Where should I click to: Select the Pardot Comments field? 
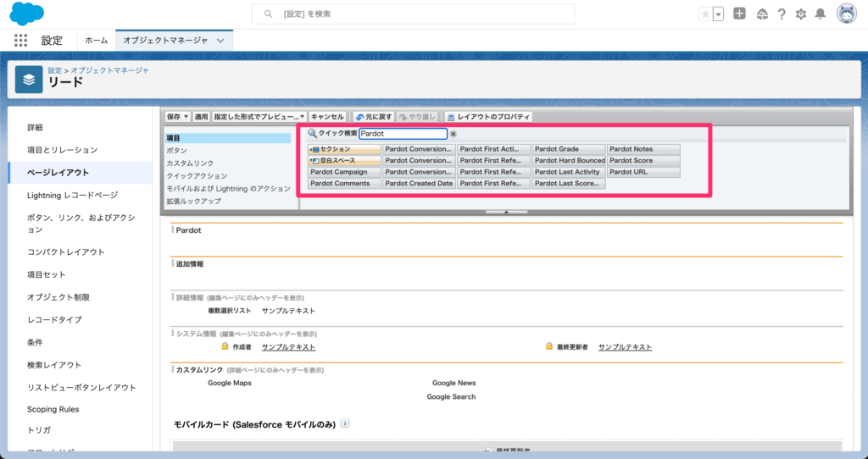(x=344, y=184)
